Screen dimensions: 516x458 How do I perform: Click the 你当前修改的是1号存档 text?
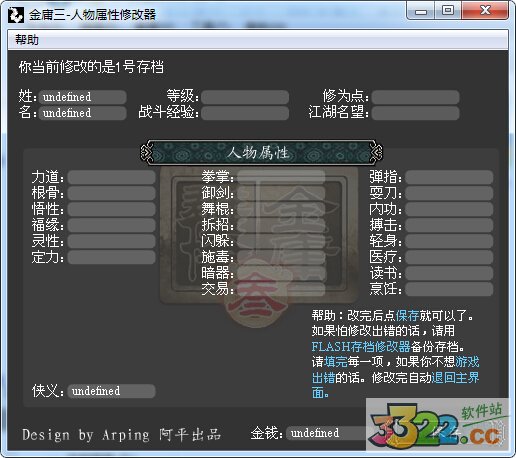click(x=91, y=67)
